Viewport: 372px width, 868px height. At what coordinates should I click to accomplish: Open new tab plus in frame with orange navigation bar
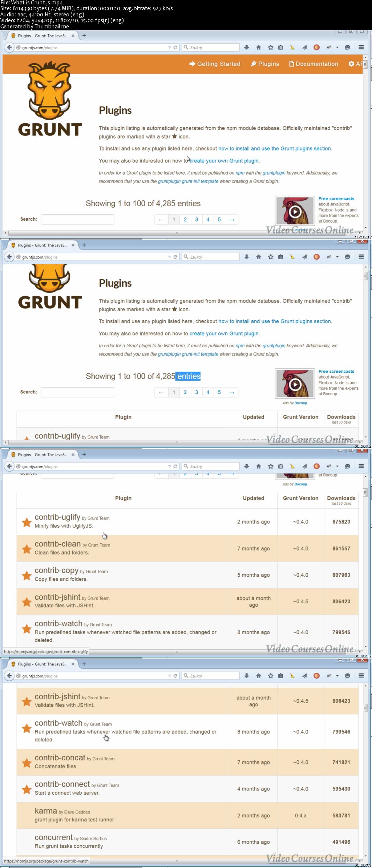pyautogui.click(x=84, y=36)
